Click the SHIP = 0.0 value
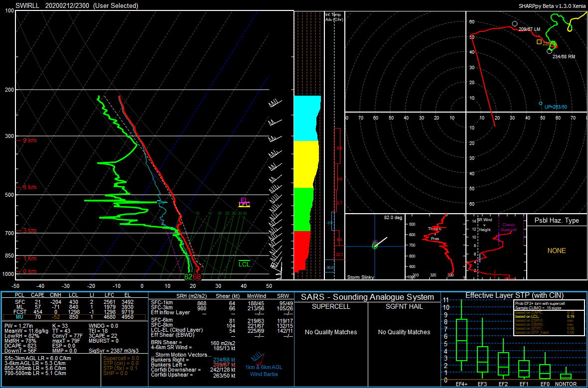Image resolution: width=588 pixels, height=388 pixels. coord(116,373)
